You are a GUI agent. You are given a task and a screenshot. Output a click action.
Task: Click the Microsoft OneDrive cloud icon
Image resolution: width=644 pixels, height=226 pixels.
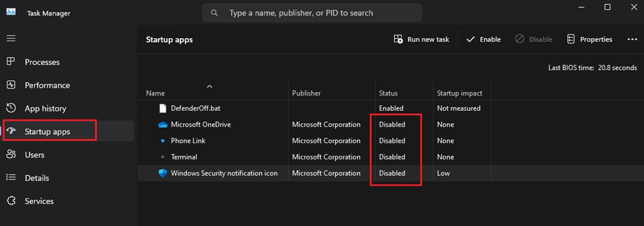coord(163,125)
